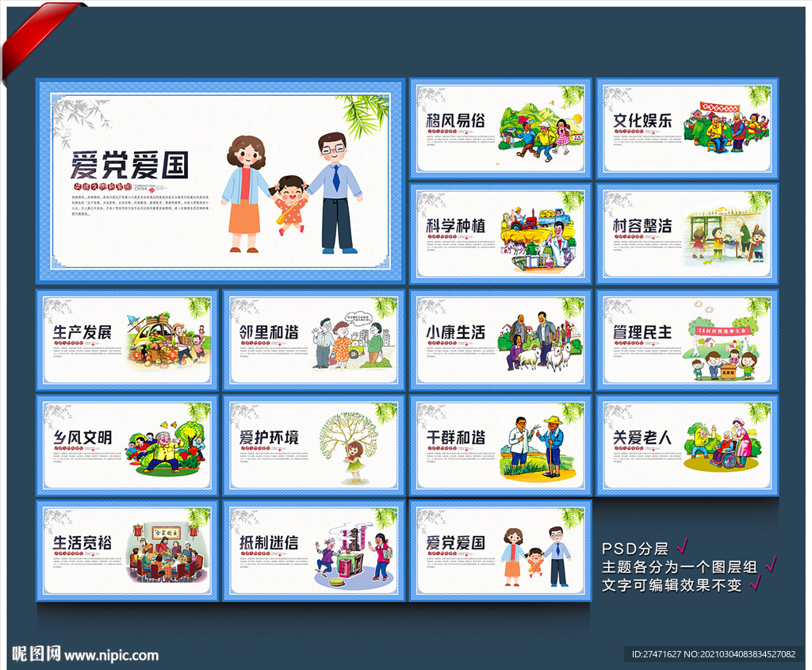Viewport: 812px width, 670px height.
Task: Select the 移风易俗 poster thumbnail
Action: pos(500,128)
